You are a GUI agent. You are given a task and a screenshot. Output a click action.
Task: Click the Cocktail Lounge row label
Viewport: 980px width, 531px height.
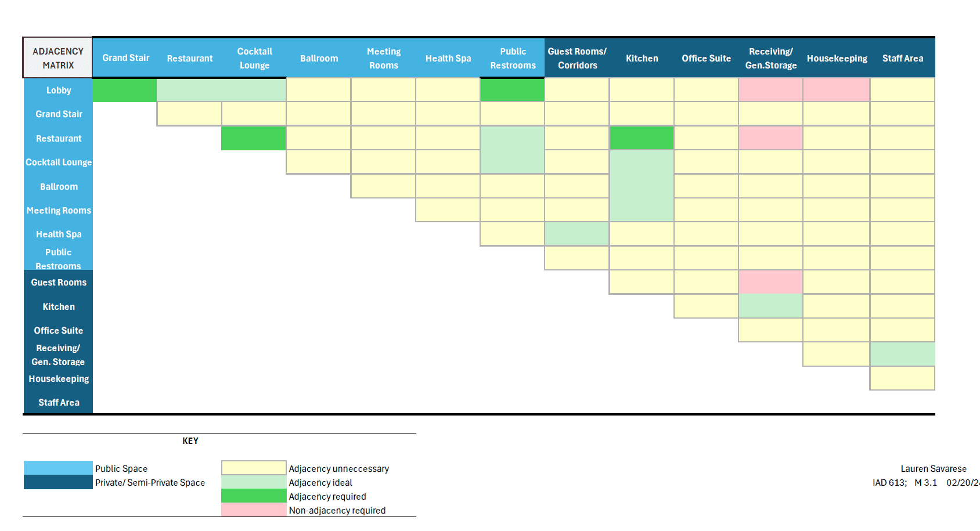[x=59, y=162]
